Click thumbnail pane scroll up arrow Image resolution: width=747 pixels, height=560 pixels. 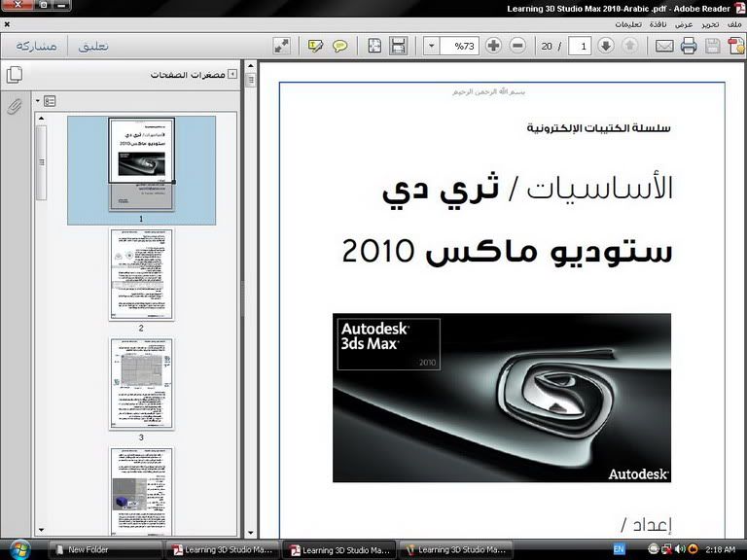[x=42, y=118]
